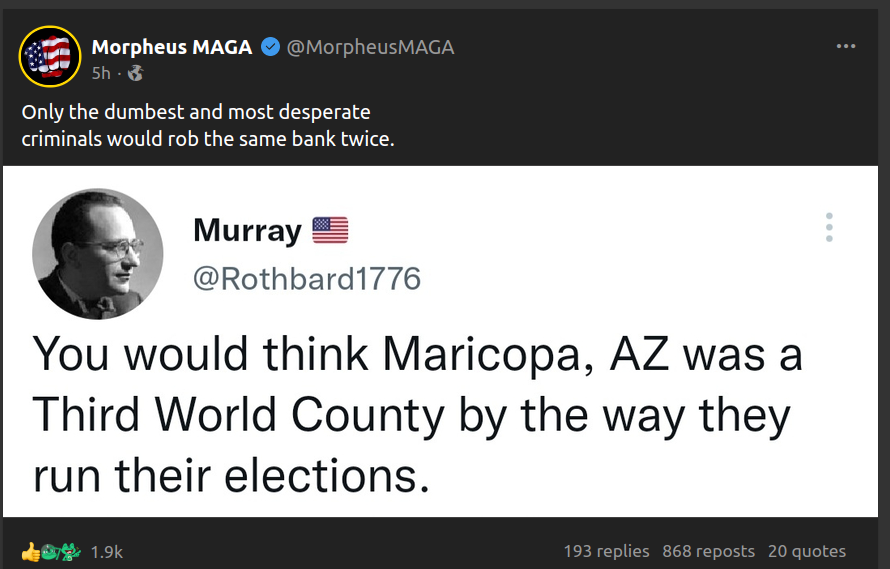View the 20 quotes link
Viewport: 890px width, 569px height.
pyautogui.click(x=806, y=551)
